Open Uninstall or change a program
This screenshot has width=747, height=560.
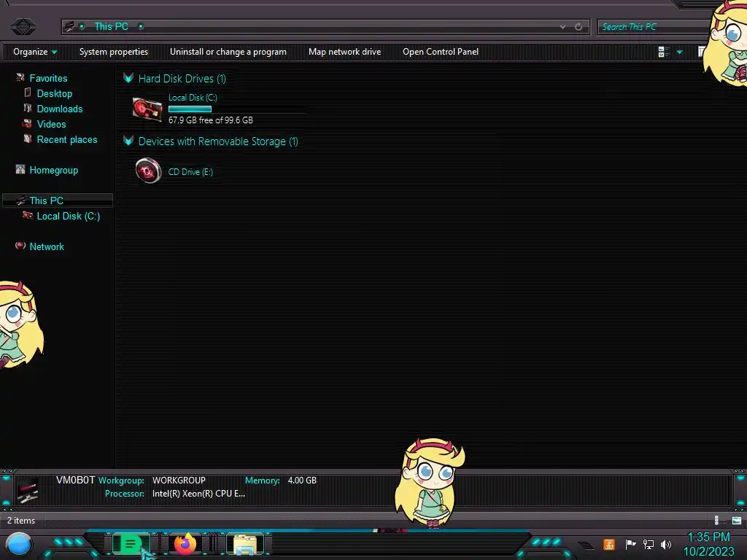228,52
